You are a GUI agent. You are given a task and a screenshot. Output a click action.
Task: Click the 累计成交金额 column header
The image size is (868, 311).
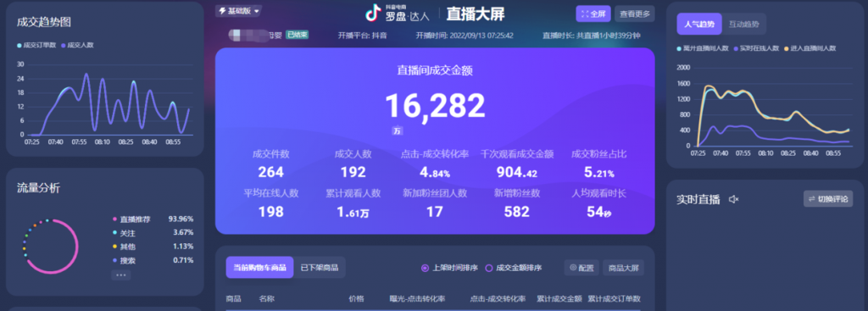pos(559,299)
